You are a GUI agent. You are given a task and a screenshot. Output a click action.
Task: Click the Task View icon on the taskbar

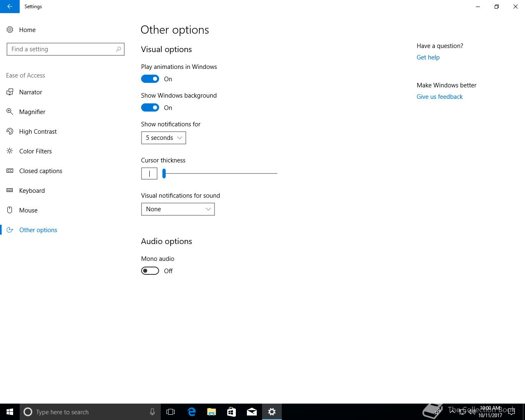coord(171,412)
